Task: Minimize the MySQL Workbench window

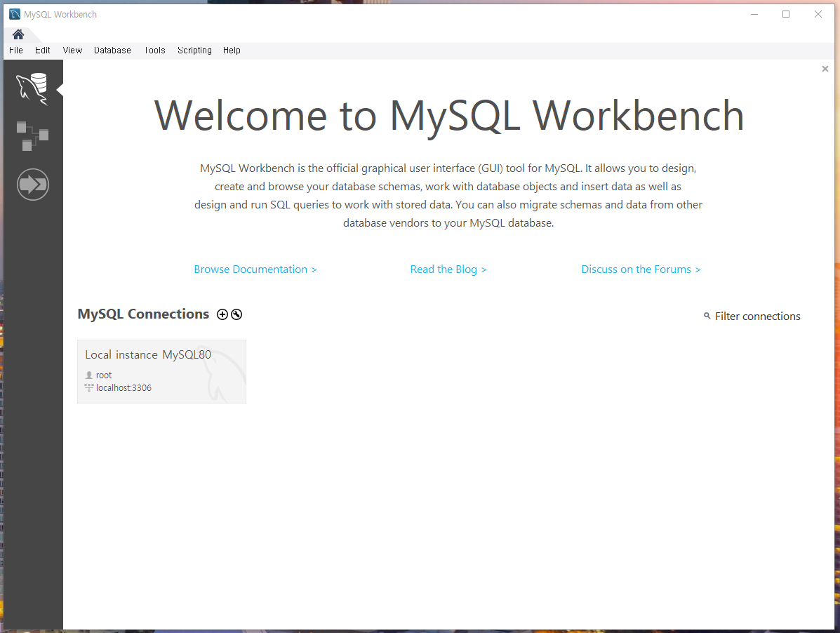Action: [x=754, y=15]
